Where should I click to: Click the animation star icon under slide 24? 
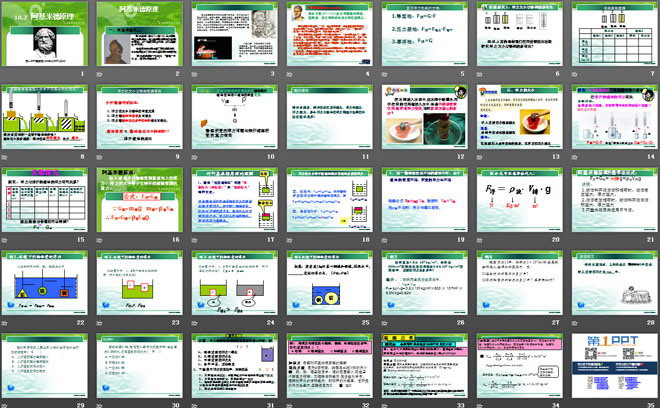[195, 323]
